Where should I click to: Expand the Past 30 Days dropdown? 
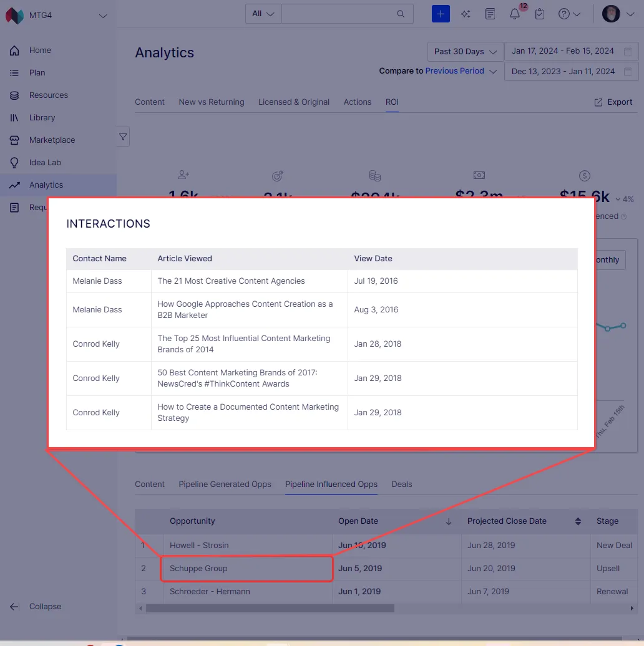465,52
